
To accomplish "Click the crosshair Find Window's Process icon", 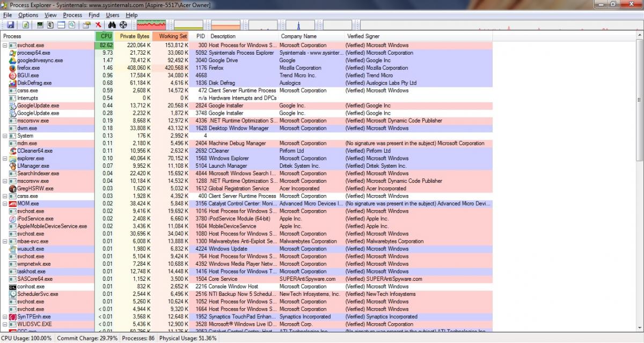I will pos(123,25).
